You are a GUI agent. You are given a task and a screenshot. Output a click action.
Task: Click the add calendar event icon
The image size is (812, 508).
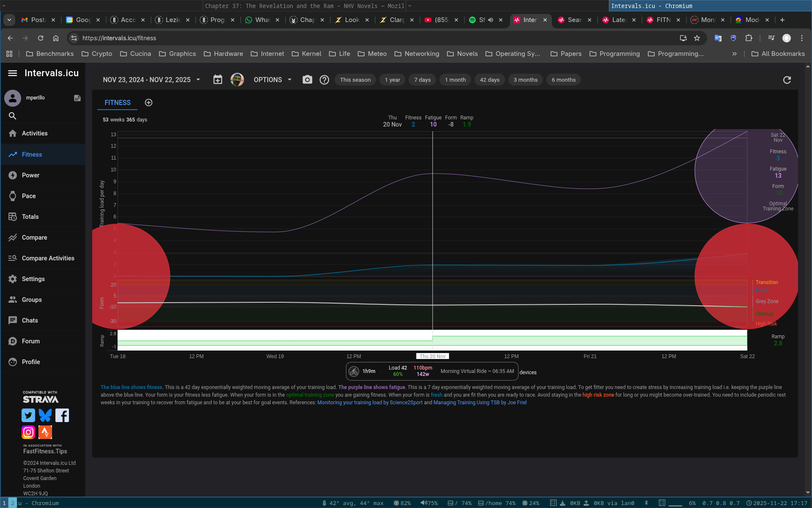[x=217, y=80]
